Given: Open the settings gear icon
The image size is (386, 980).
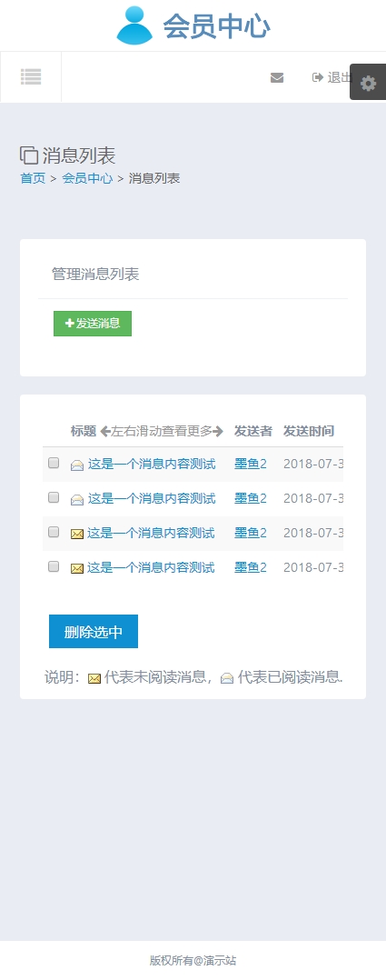Looking at the screenshot, I should click(369, 83).
